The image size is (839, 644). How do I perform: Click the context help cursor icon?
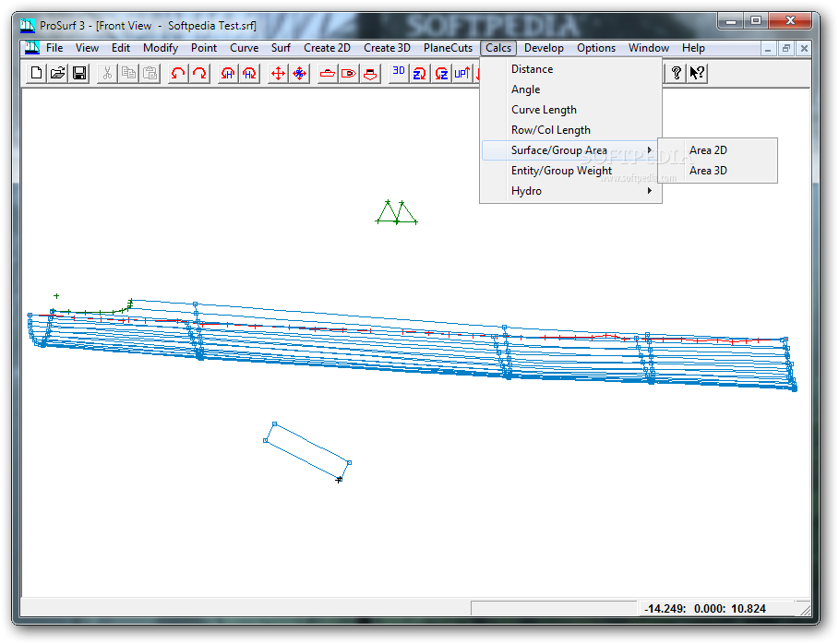[x=697, y=73]
